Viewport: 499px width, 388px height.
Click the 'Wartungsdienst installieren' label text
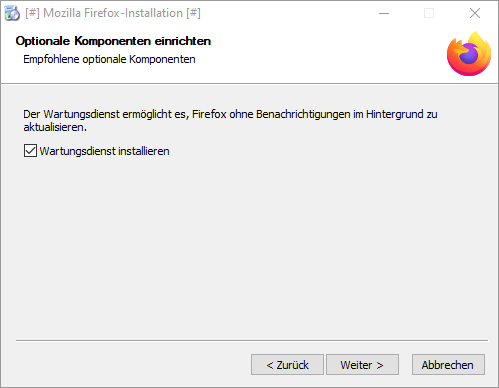104,151
